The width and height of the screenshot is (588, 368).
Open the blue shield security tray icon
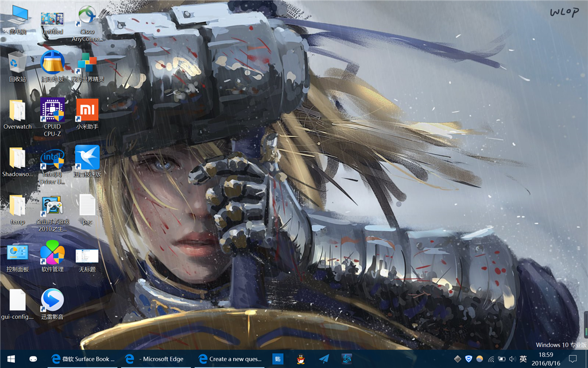[x=469, y=359]
